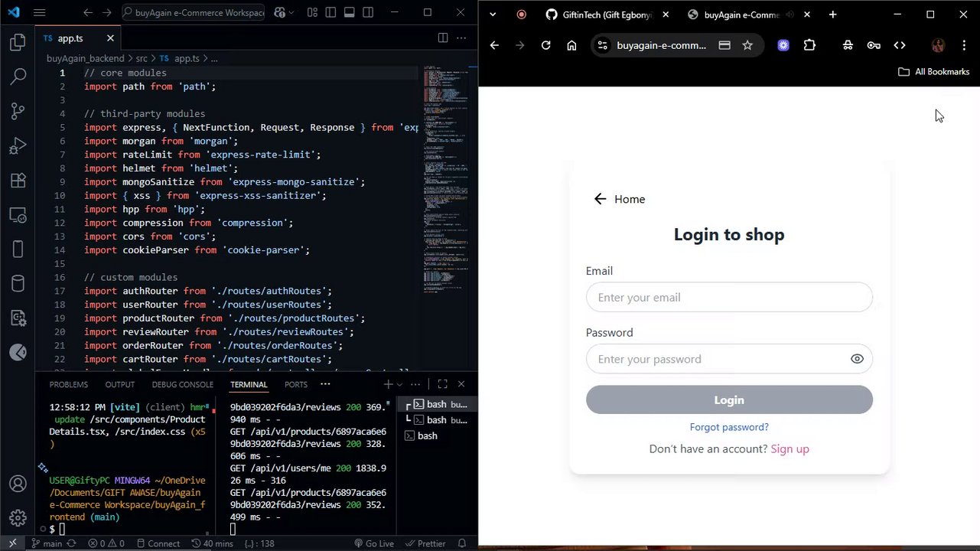Click the code minimap overview

pos(444,180)
